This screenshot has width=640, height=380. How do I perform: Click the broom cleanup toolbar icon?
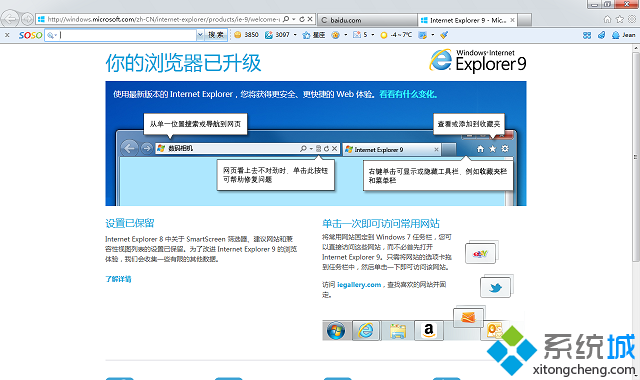click(444, 35)
